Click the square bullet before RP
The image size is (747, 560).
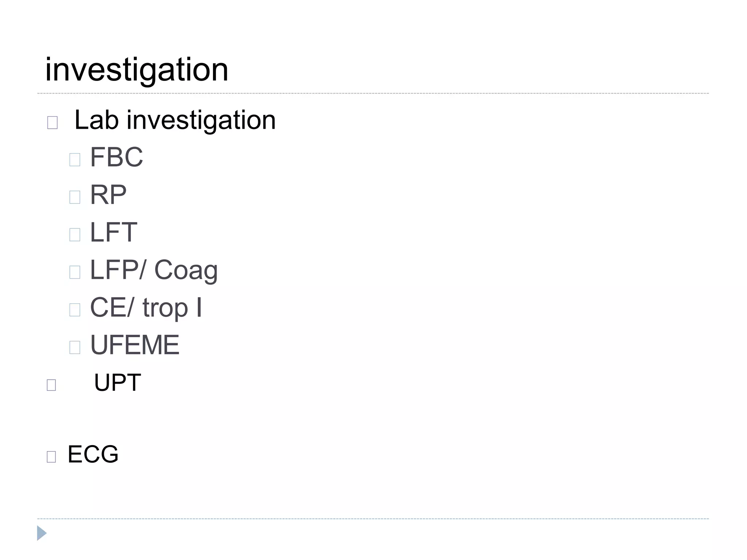(75, 197)
